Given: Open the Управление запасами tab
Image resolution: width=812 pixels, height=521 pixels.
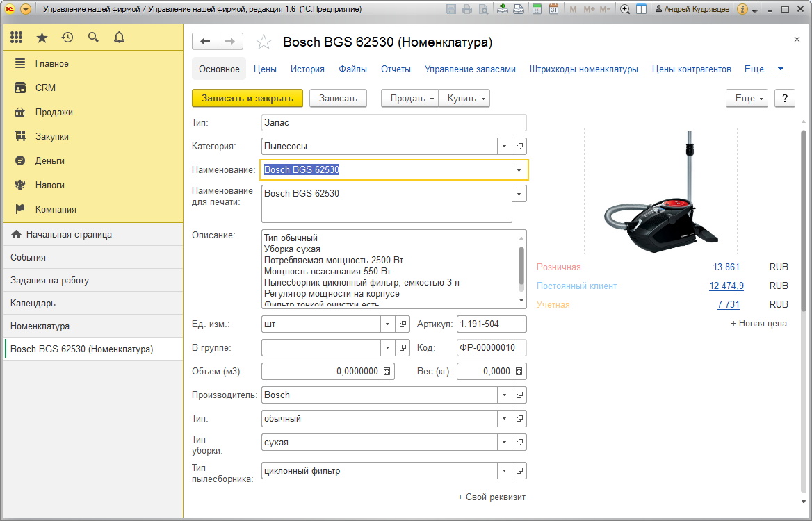Looking at the screenshot, I should [470, 69].
